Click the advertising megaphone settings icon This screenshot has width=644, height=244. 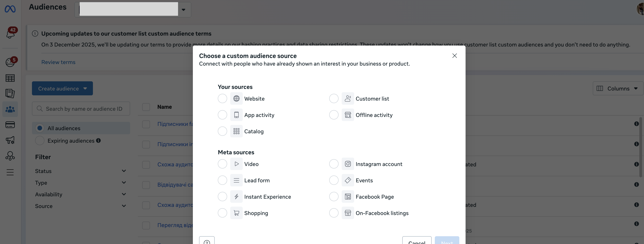click(10, 140)
